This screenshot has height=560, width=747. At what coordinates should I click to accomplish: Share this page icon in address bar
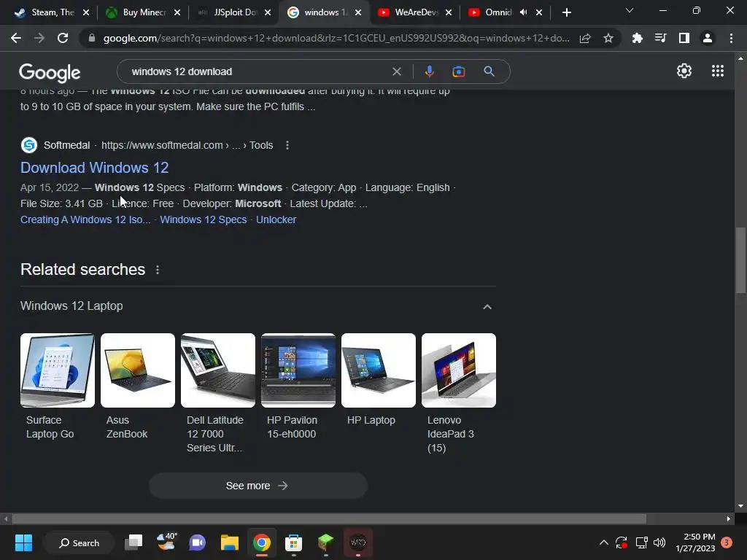585,38
